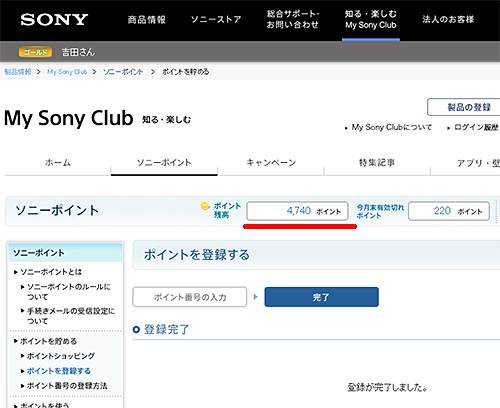Open 法人のお客様 in the top navigation
The width and height of the screenshot is (500, 408).
pyautogui.click(x=448, y=19)
